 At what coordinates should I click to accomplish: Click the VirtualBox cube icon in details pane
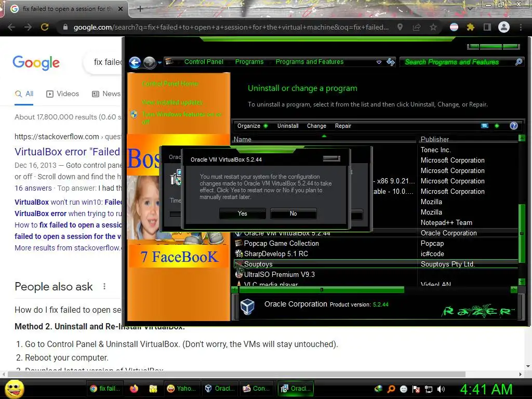(247, 307)
